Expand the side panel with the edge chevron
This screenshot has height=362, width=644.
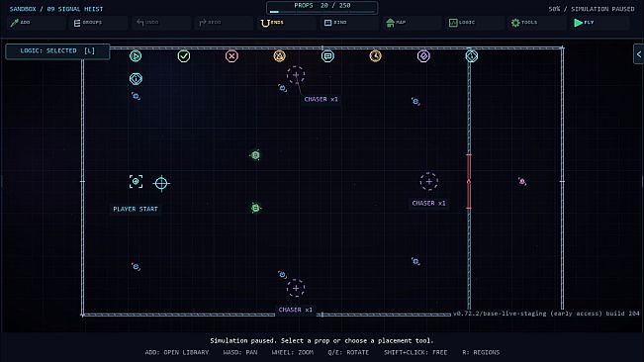[x=639, y=54]
